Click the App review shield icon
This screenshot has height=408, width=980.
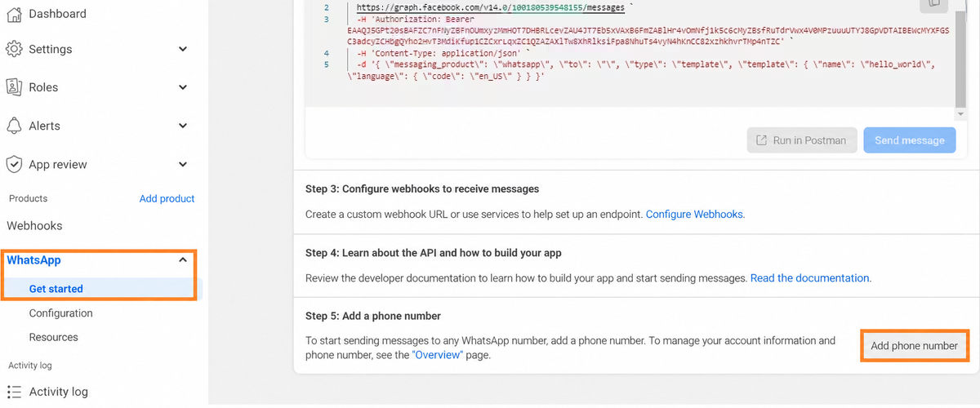click(14, 164)
